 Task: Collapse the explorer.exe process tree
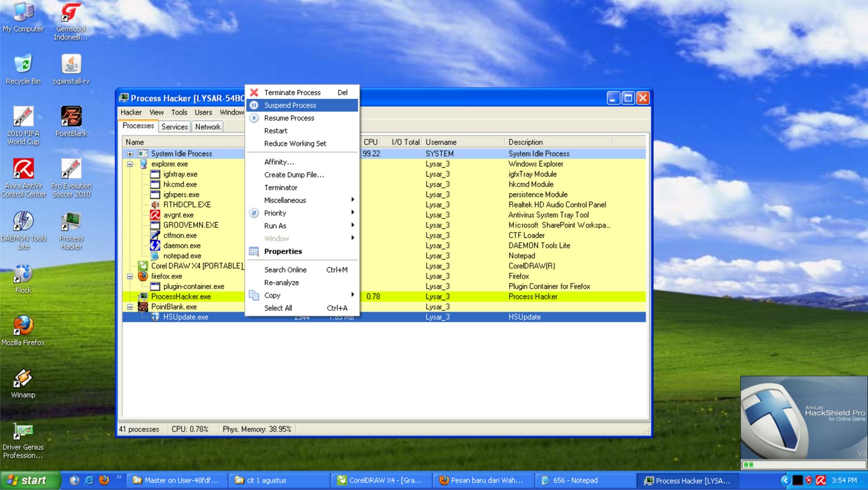[x=130, y=164]
